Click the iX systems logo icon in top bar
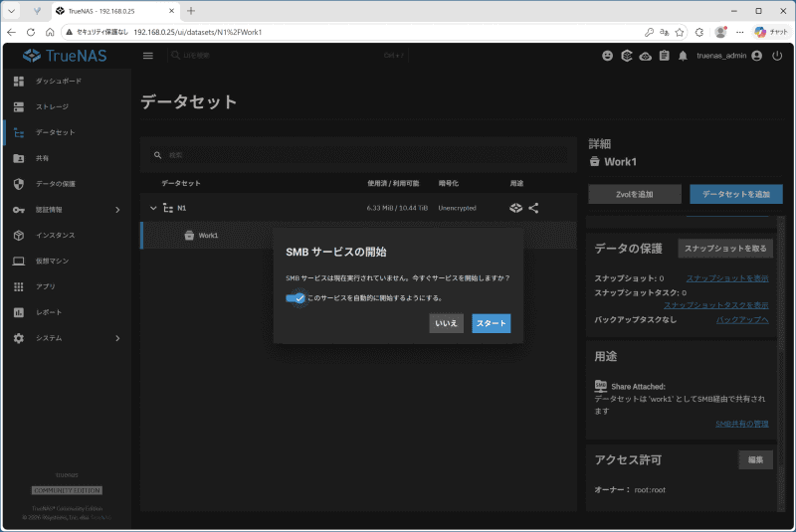Image resolution: width=796 pixels, height=532 pixels. (627, 56)
